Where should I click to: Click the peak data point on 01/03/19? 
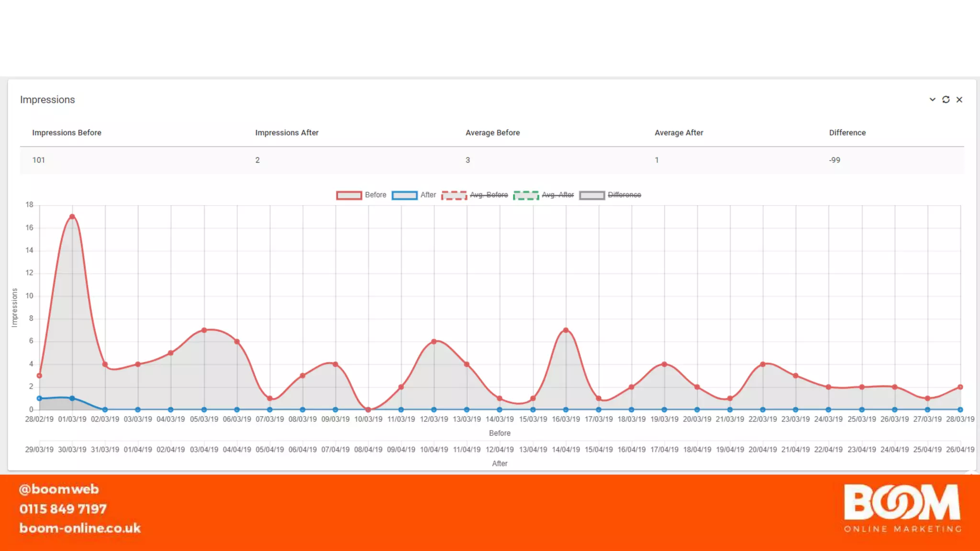(x=72, y=217)
